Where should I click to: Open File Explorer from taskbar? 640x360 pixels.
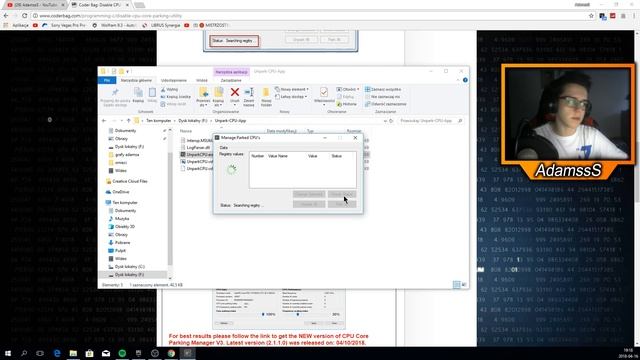[73, 353]
